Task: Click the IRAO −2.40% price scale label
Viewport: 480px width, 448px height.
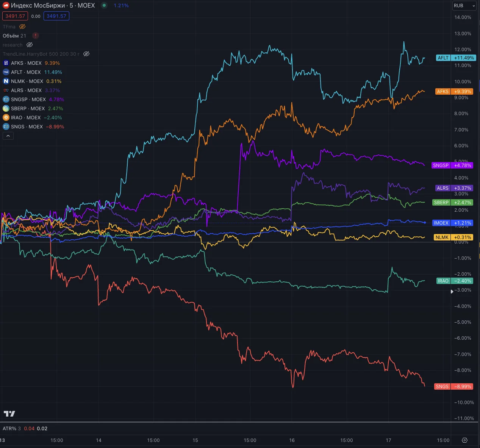Action: [455, 281]
